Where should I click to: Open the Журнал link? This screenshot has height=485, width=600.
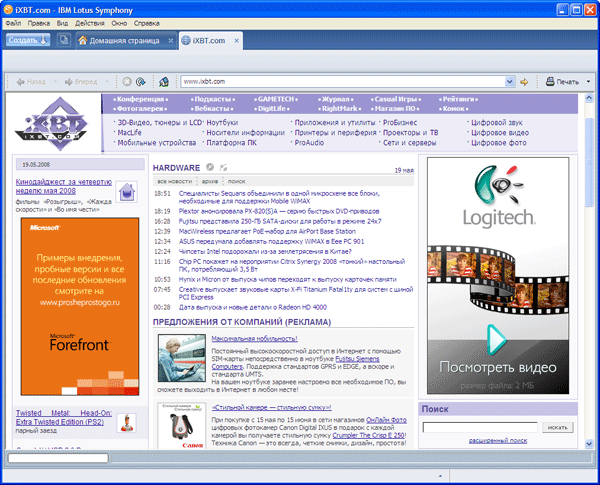336,99
